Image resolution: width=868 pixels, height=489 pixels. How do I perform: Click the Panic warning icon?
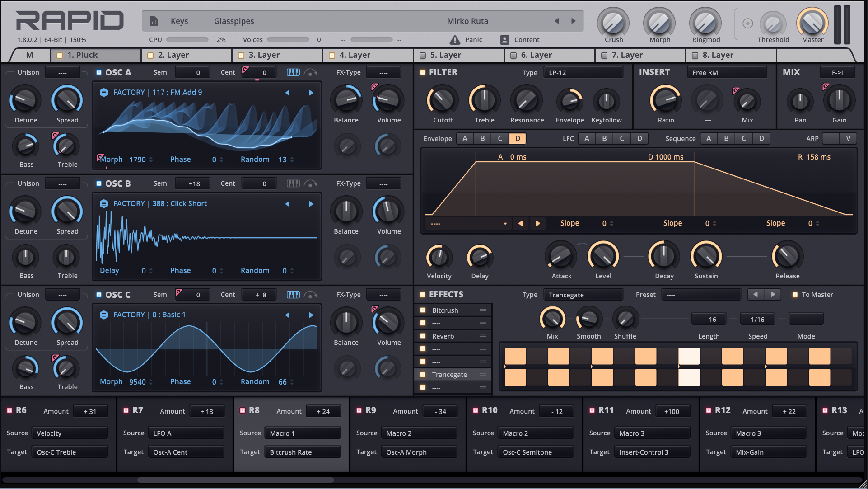tap(455, 40)
